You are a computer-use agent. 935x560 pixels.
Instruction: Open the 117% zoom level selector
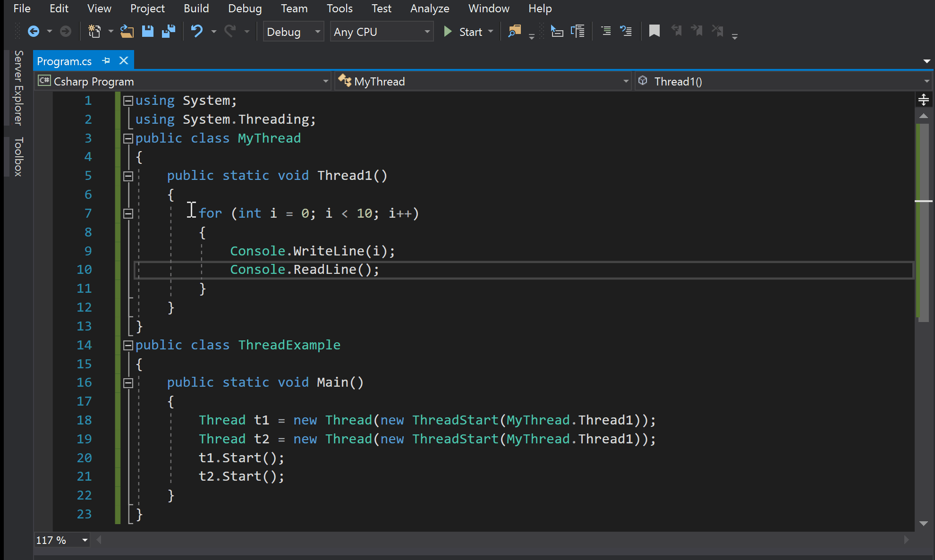[61, 540]
